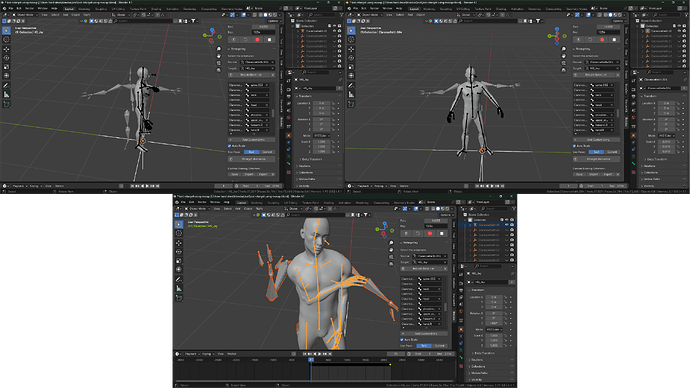The image size is (690, 388).
Task: Select Current pose option in top-right window
Action: (612, 152)
